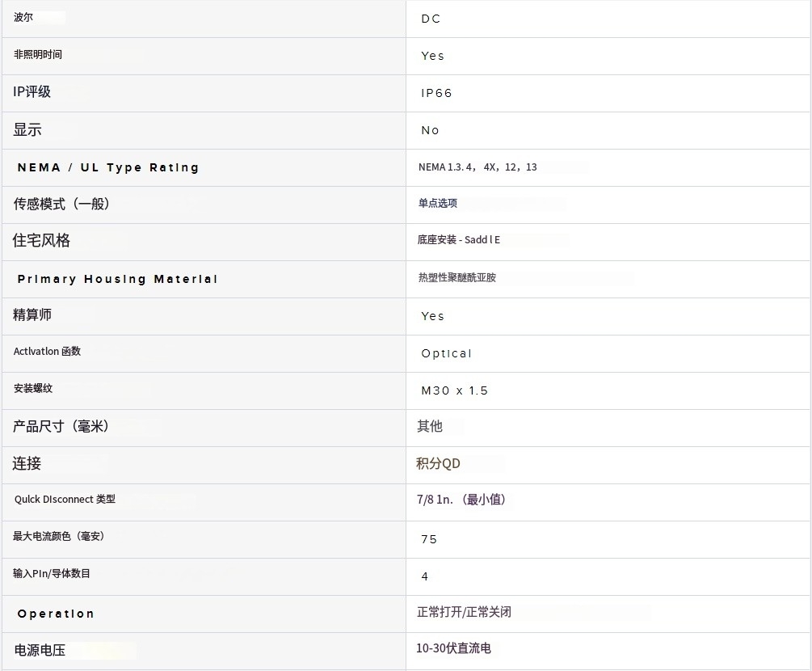The height and width of the screenshot is (671, 812).
Task: Click the 75 max current value
Action: 429,539
